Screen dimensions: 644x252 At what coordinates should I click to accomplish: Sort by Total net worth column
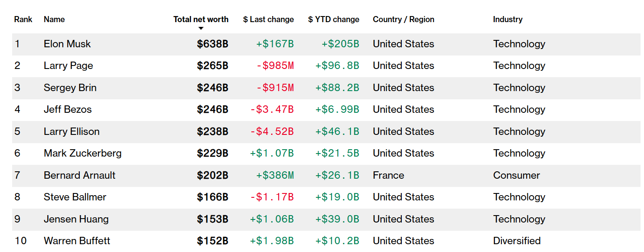(x=201, y=20)
